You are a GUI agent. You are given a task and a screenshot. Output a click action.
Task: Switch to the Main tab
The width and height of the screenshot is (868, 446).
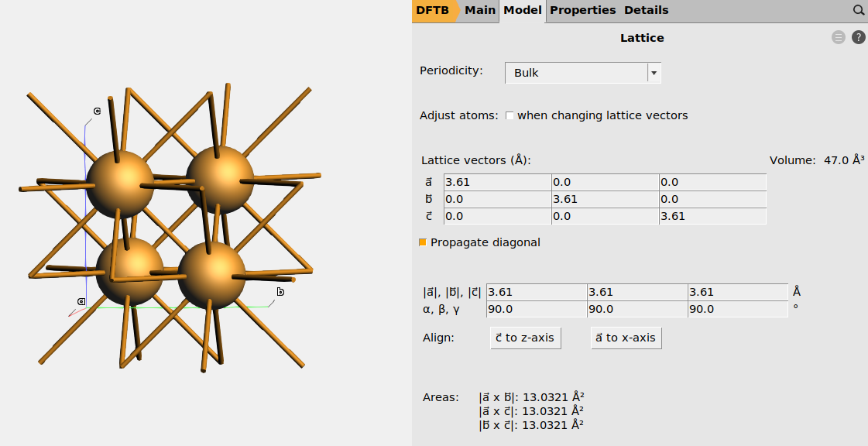click(x=480, y=11)
